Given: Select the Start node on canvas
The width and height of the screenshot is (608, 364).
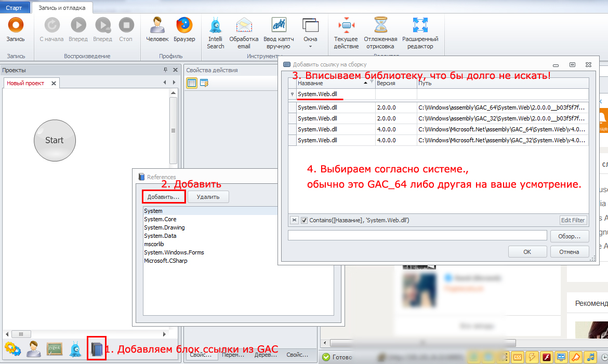Looking at the screenshot, I should pyautogui.click(x=55, y=140).
